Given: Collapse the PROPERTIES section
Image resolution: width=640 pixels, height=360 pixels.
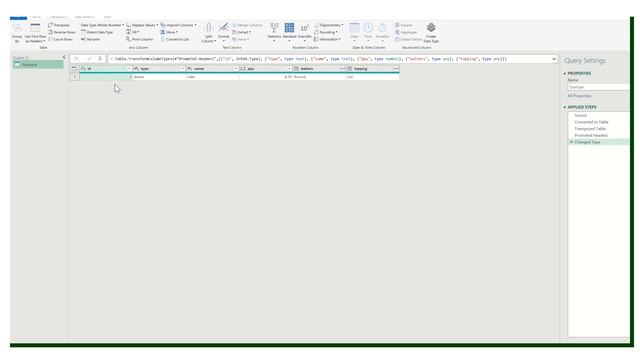Looking at the screenshot, I should pyautogui.click(x=565, y=73).
